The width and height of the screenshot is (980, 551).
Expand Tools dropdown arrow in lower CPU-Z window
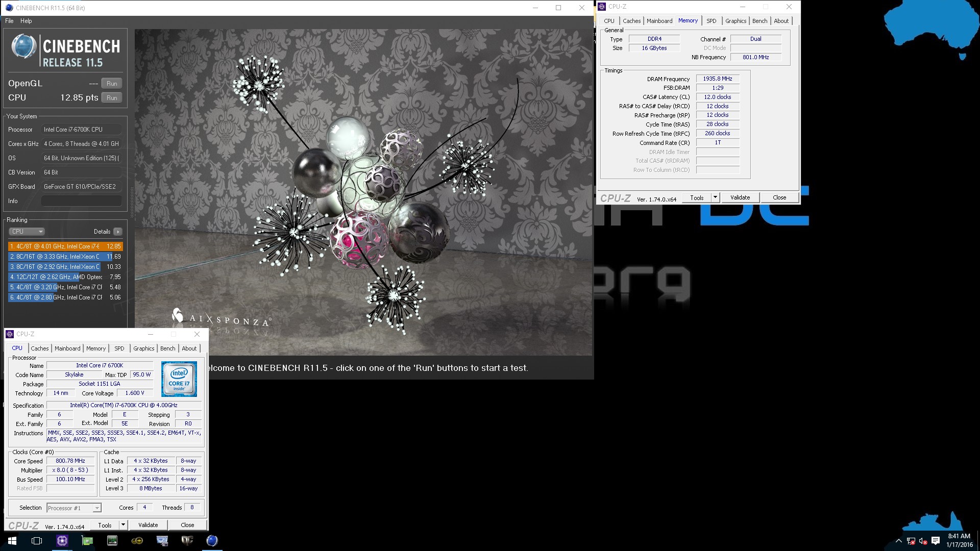click(124, 525)
